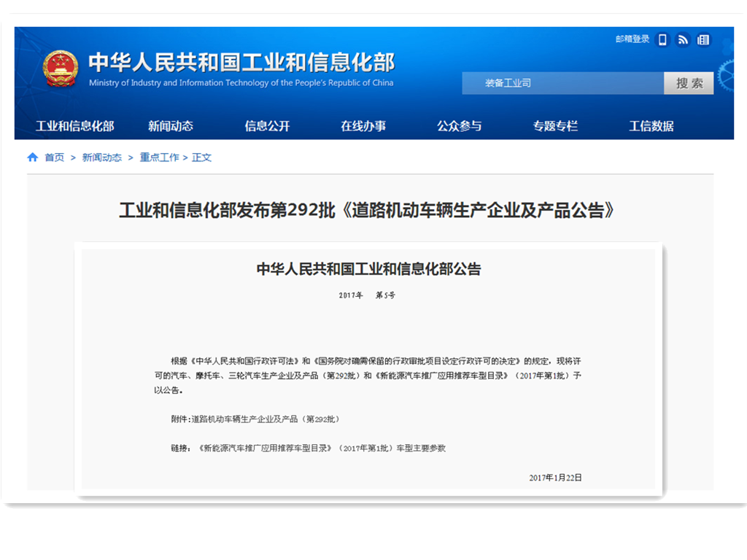
Task: Click the national emblem logo
Action: tap(61, 69)
